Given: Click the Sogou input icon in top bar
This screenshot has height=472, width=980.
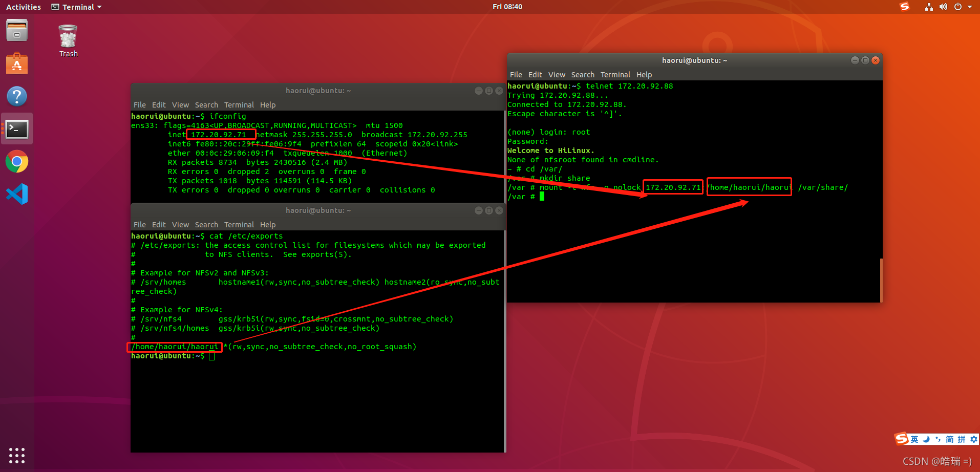Looking at the screenshot, I should tap(905, 7).
